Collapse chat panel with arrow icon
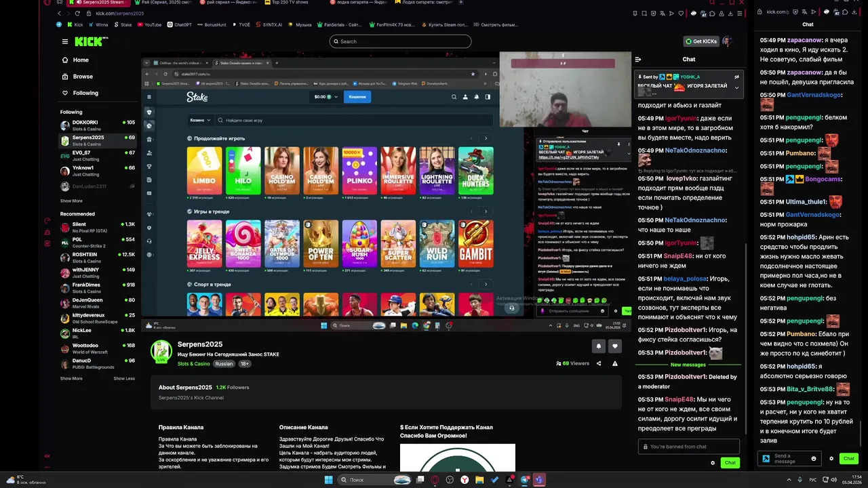Screen dimensions: 868x488 click(x=638, y=60)
